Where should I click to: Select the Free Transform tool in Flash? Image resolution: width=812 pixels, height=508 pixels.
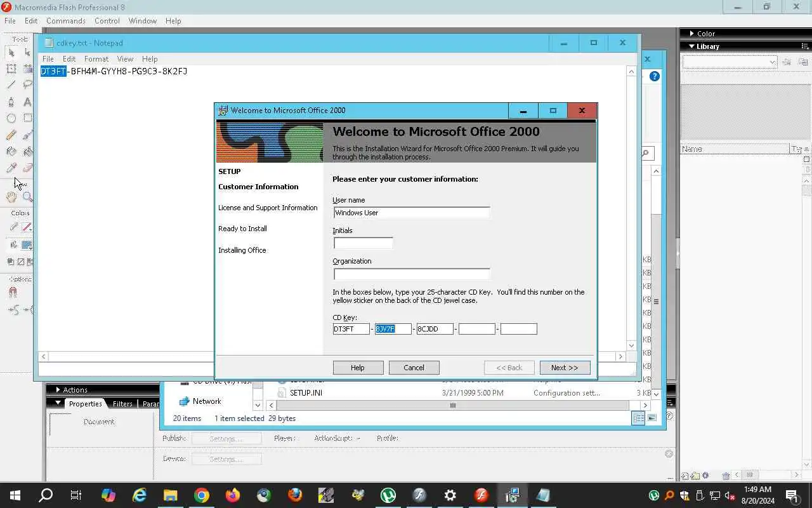pyautogui.click(x=11, y=69)
